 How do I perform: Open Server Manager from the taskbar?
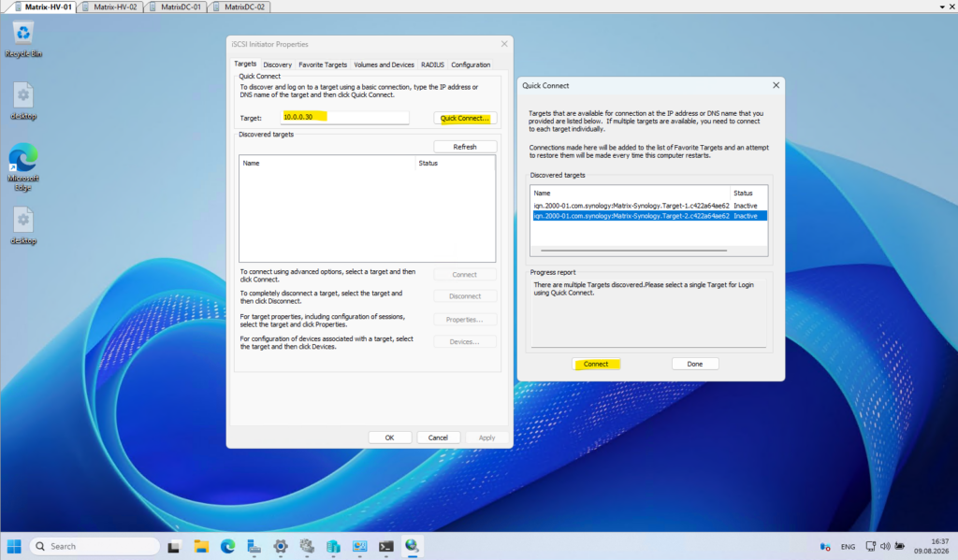coord(254,547)
